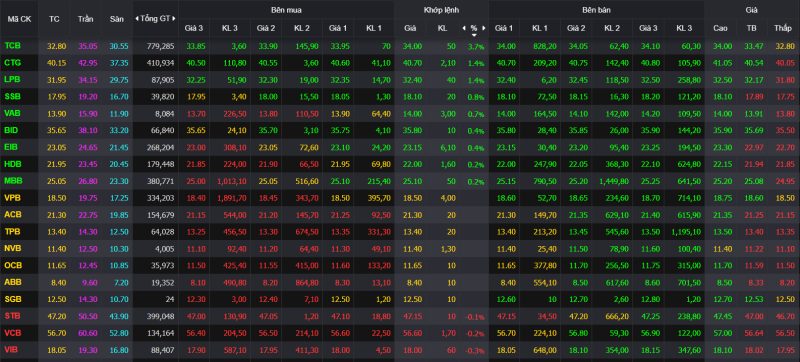
Task: Sort by Mã CK column header
Action: [x=19, y=19]
